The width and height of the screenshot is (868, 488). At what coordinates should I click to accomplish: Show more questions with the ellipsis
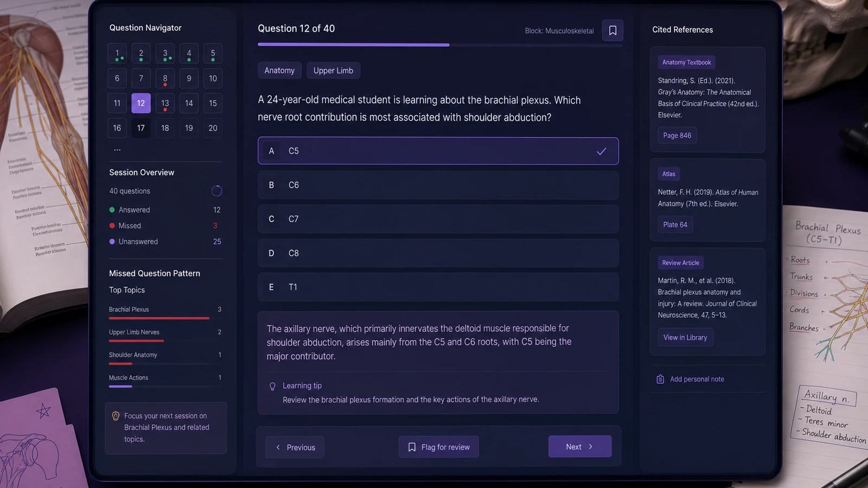point(117,150)
